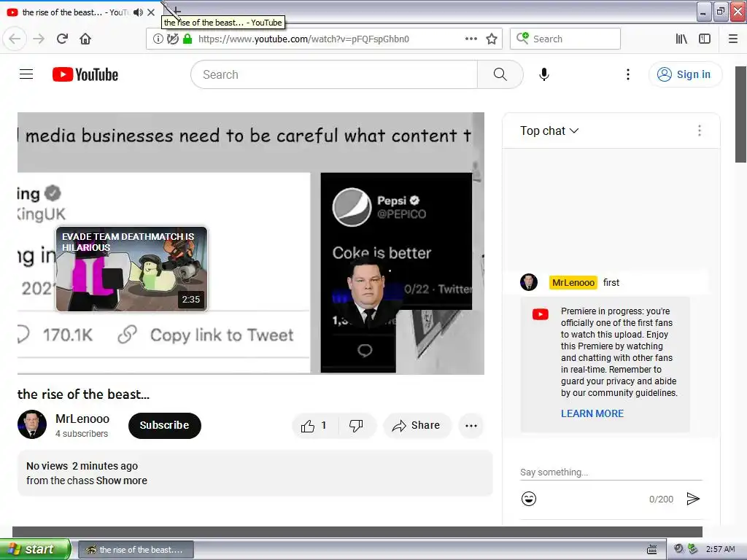This screenshot has height=560, width=747.
Task: Close the 'the rise of the beast' tab
Action: click(x=151, y=12)
